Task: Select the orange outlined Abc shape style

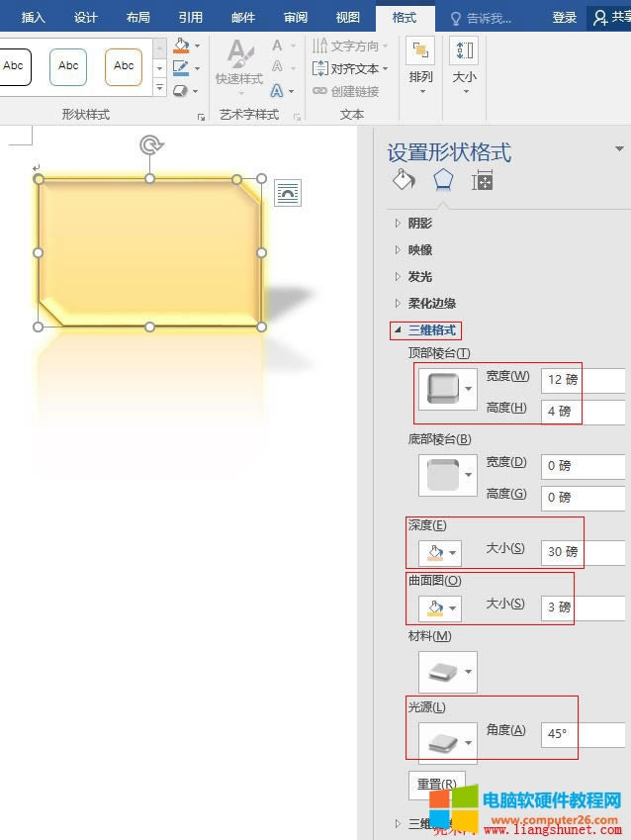Action: [x=124, y=67]
